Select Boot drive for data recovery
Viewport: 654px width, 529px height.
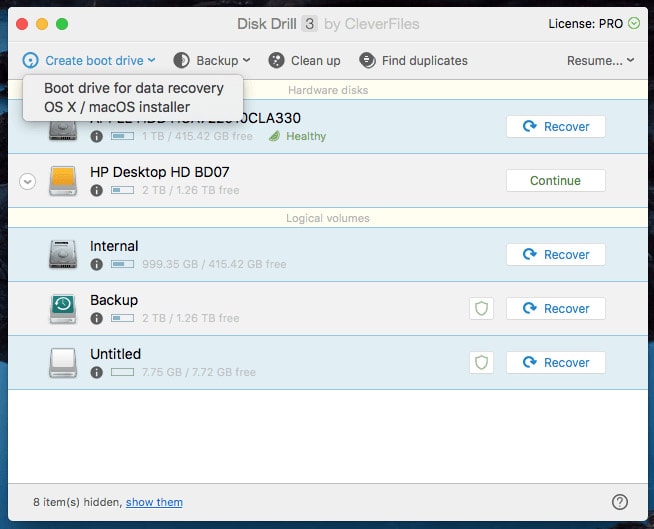coord(133,88)
